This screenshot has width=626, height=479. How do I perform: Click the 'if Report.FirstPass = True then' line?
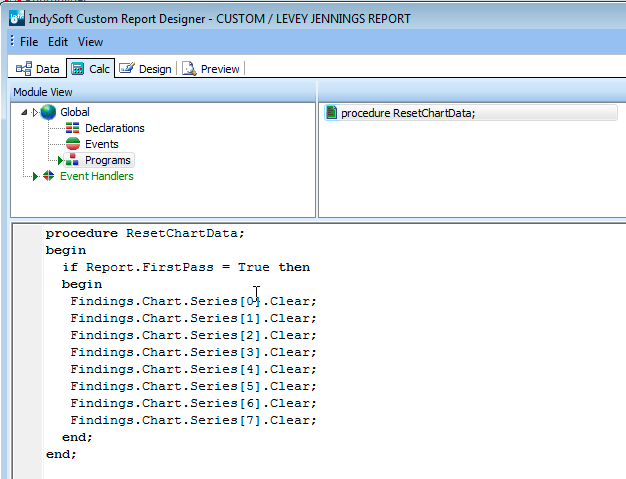(186, 267)
